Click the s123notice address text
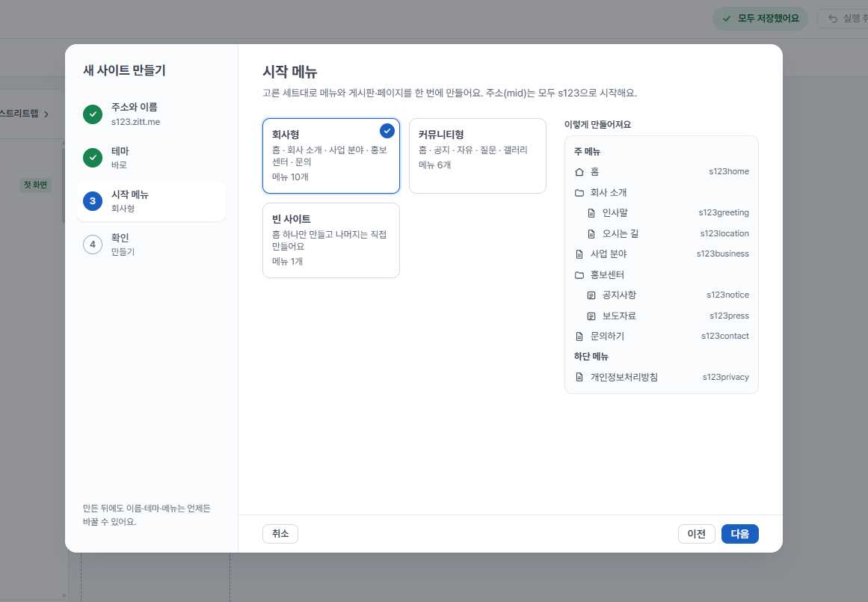The width and height of the screenshot is (868, 602). click(x=727, y=295)
